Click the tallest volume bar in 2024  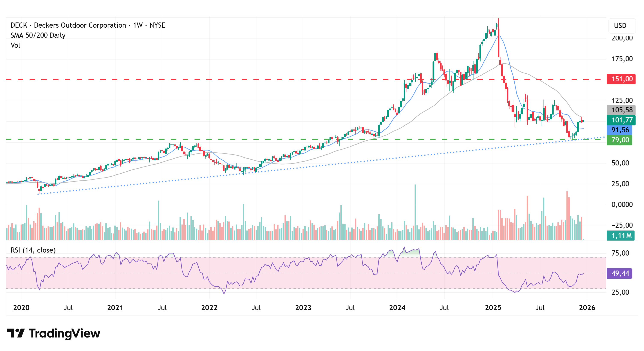click(x=415, y=212)
